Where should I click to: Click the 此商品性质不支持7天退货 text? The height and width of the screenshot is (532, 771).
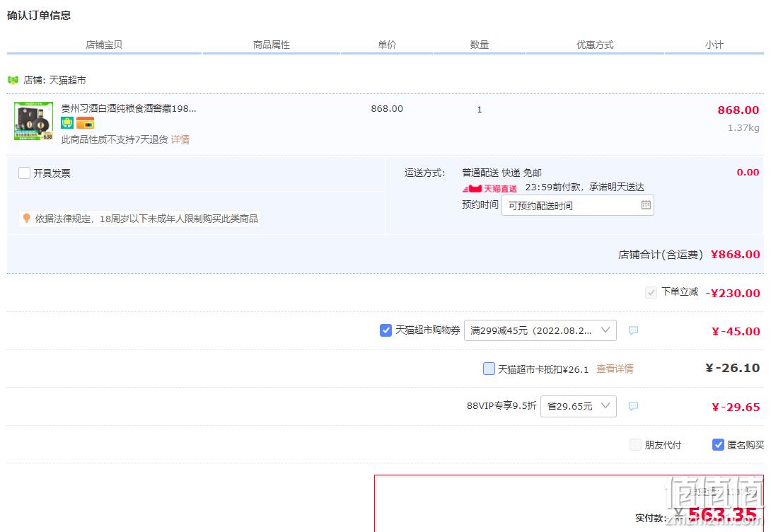[x=115, y=139]
